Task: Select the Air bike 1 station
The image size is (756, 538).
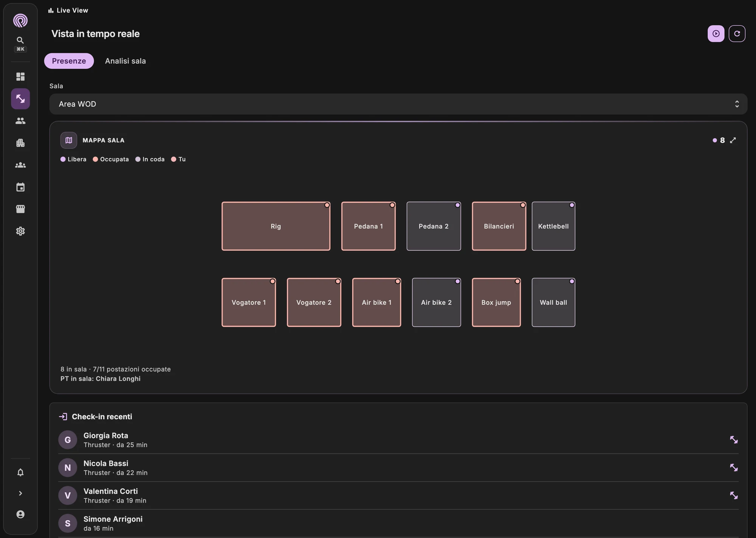Action: [x=376, y=302]
